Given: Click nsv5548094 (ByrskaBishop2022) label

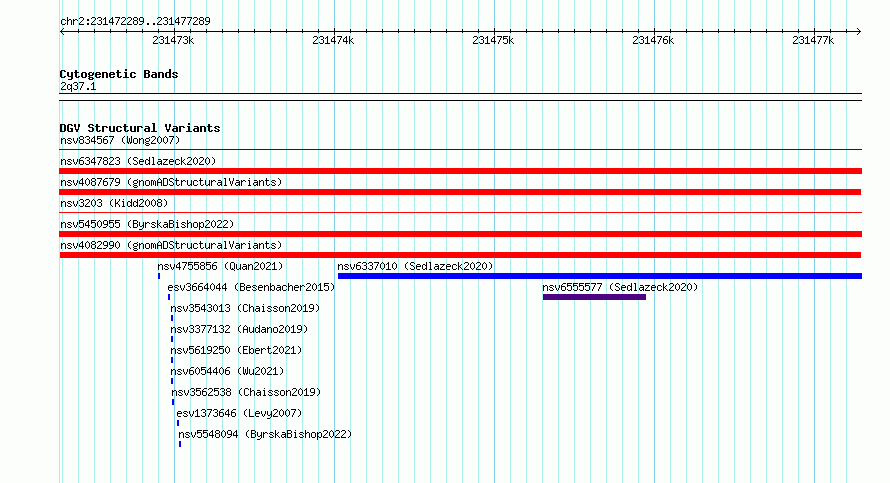Looking at the screenshot, I should pos(265,434).
